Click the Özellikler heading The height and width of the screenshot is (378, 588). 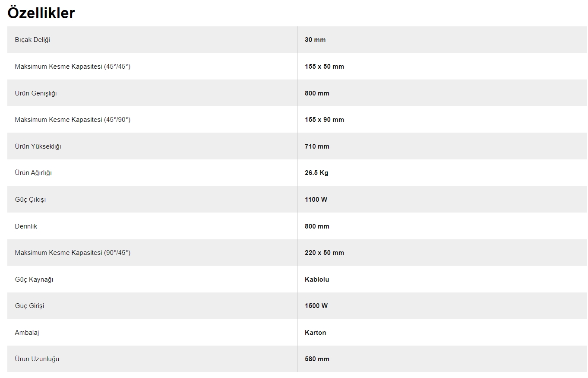pyautogui.click(x=41, y=13)
